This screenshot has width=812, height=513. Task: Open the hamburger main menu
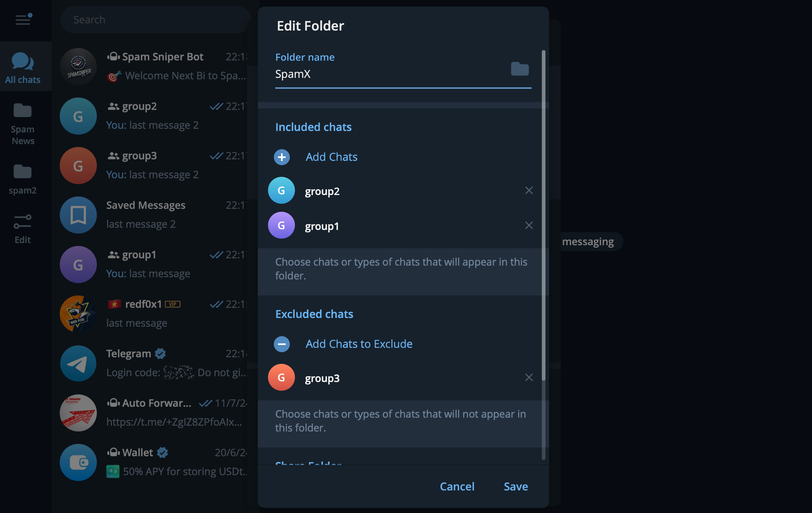click(x=23, y=20)
